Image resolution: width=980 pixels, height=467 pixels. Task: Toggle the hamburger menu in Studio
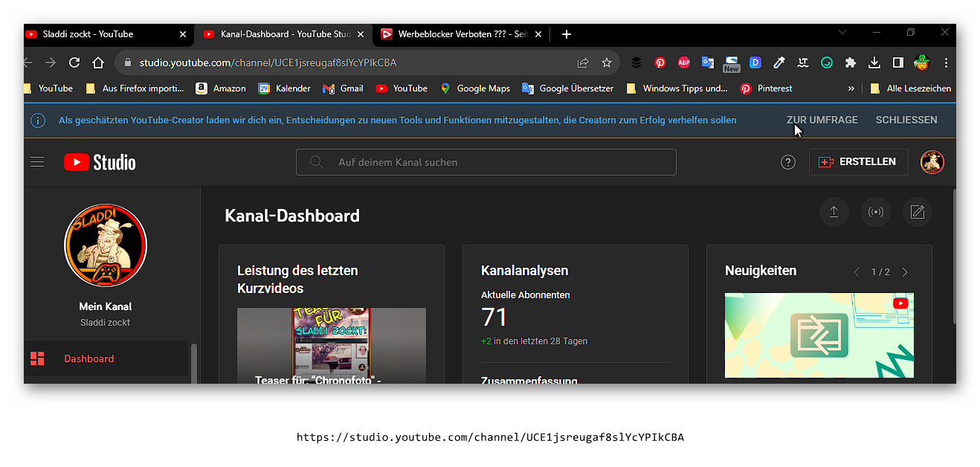(x=37, y=162)
